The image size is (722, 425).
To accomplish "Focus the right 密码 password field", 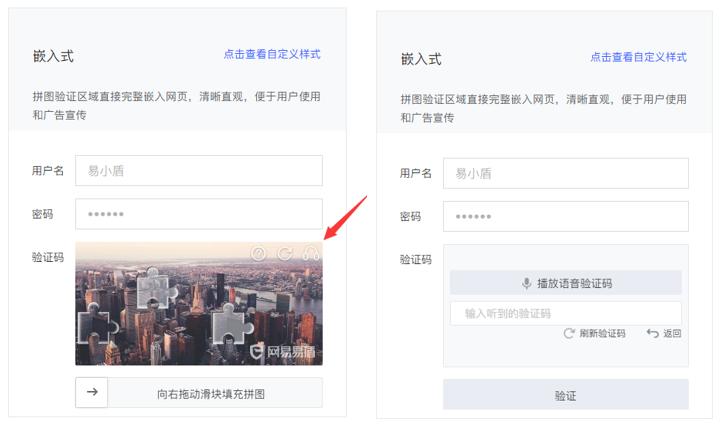I will (x=566, y=216).
